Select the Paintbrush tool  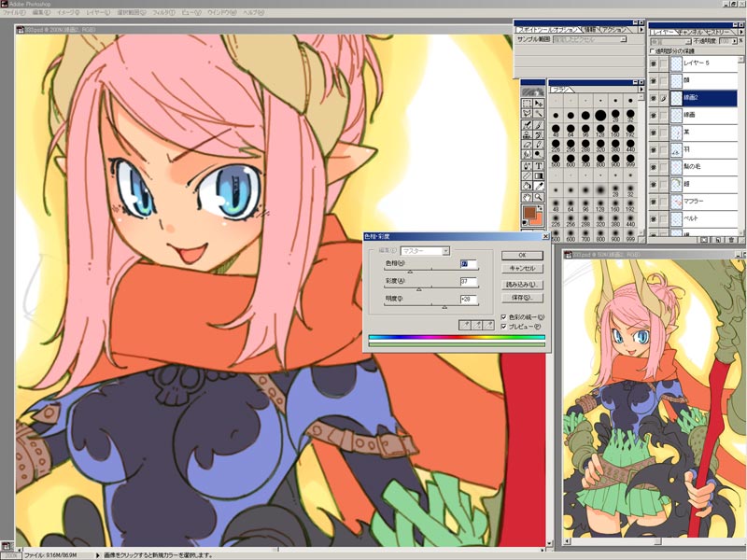(x=539, y=125)
